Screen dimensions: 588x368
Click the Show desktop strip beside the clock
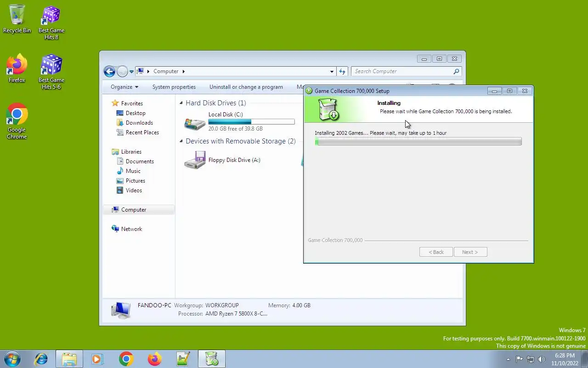[x=585, y=359]
